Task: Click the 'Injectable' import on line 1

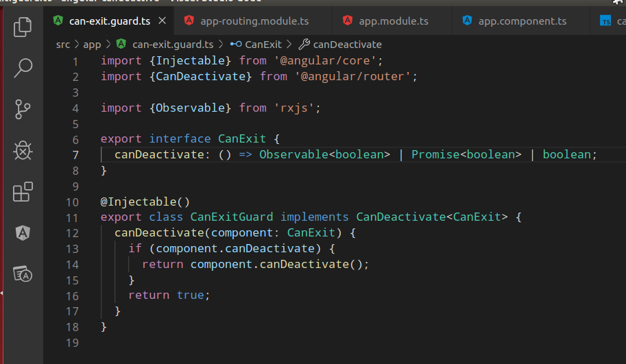Action: click(190, 60)
